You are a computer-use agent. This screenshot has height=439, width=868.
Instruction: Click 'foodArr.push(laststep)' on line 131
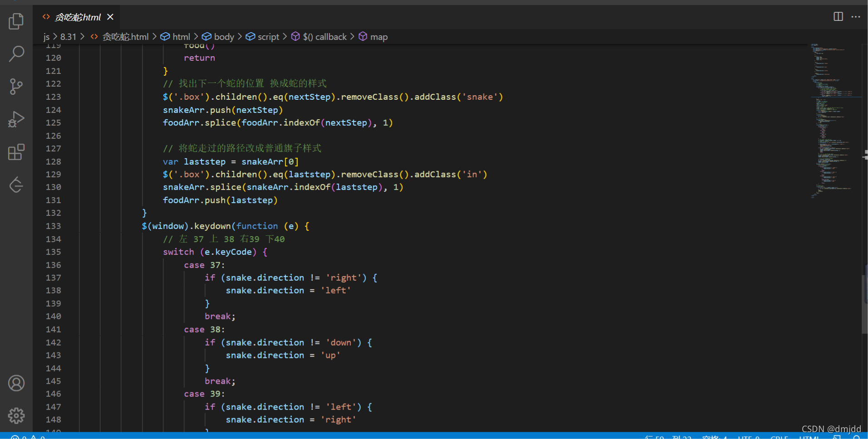[220, 200]
